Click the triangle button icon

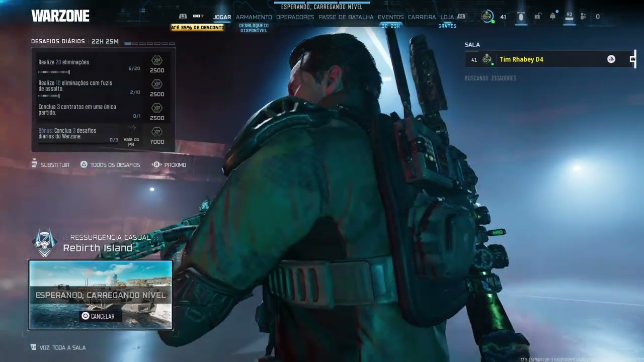click(x=84, y=164)
